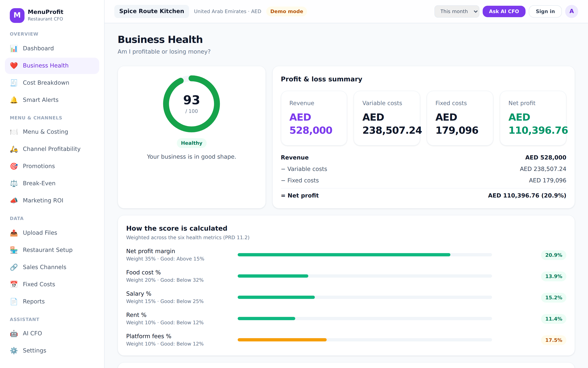Viewport: 588px width, 368px height.
Task: Open the Break-Even page
Action: (52, 183)
